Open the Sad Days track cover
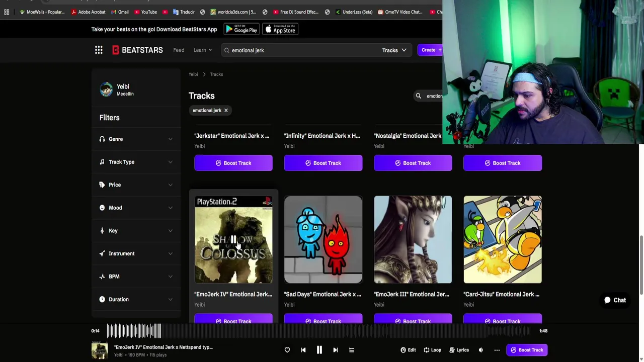The width and height of the screenshot is (644, 362). click(x=323, y=240)
